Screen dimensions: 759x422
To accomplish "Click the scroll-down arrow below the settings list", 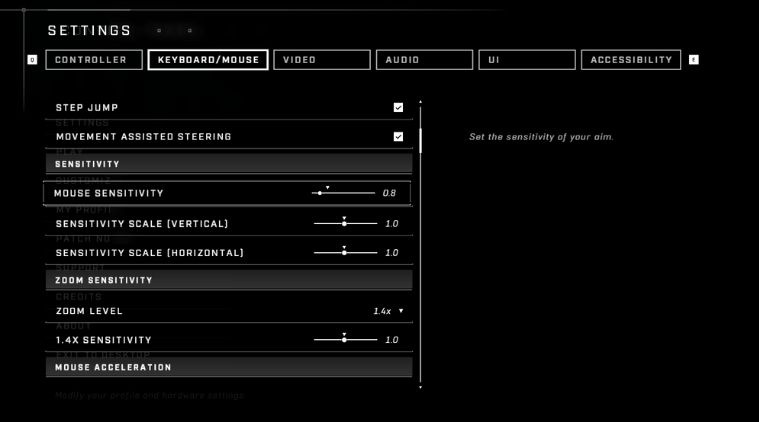I will [420, 386].
